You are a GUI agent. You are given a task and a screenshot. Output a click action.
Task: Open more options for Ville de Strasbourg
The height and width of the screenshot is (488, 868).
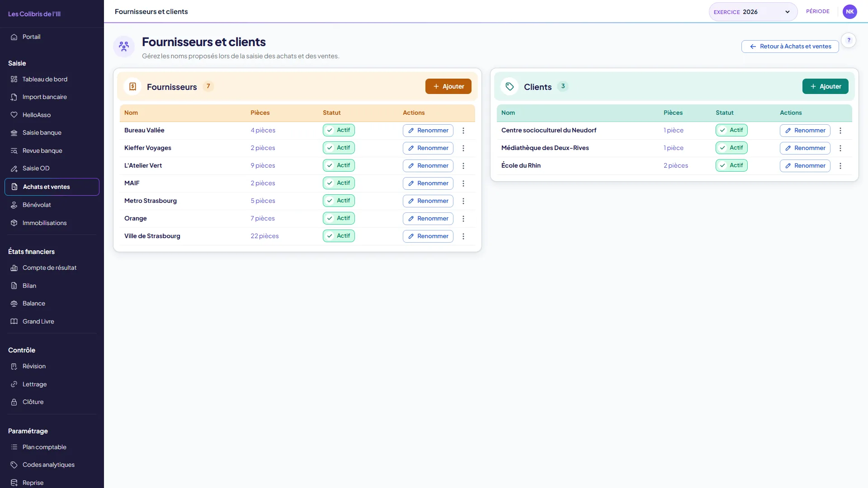point(463,236)
